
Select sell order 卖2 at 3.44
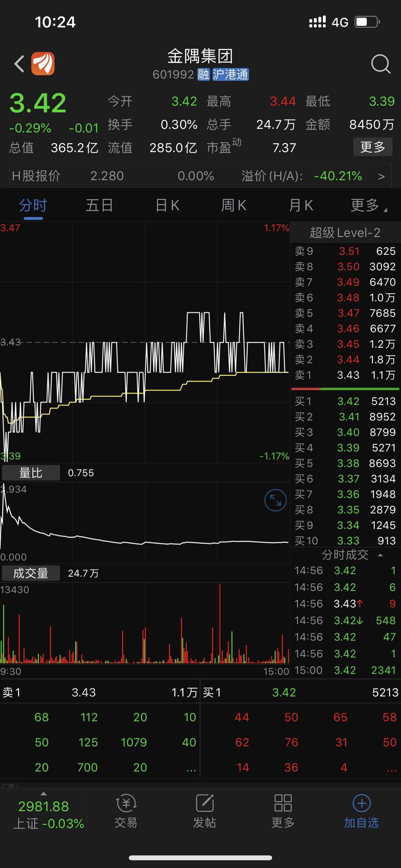click(x=345, y=359)
